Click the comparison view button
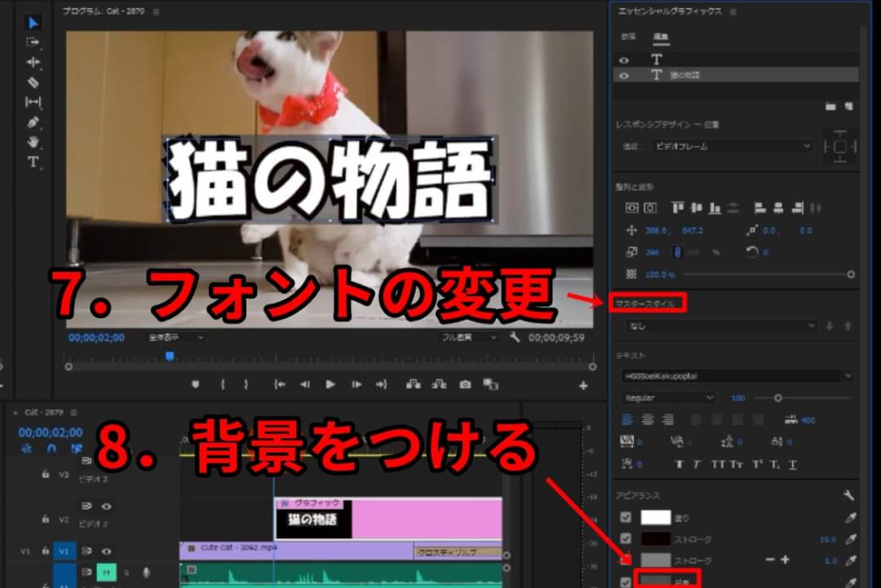The image size is (881, 588). click(490, 385)
